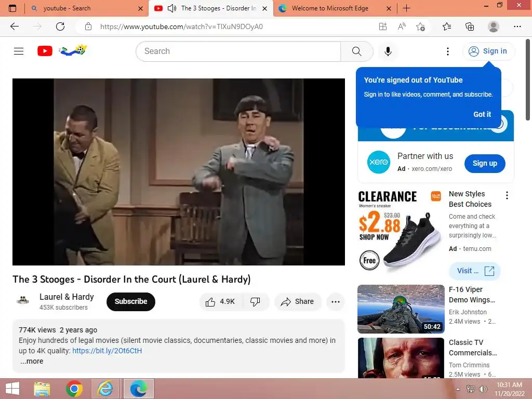Click the Read aloud icon
Screen dimensions: 532x399
(x=402, y=26)
